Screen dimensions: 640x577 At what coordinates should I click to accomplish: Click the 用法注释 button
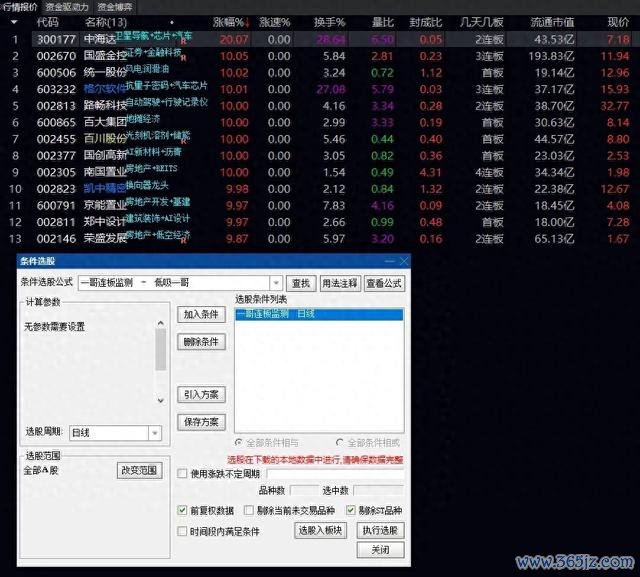[340, 283]
